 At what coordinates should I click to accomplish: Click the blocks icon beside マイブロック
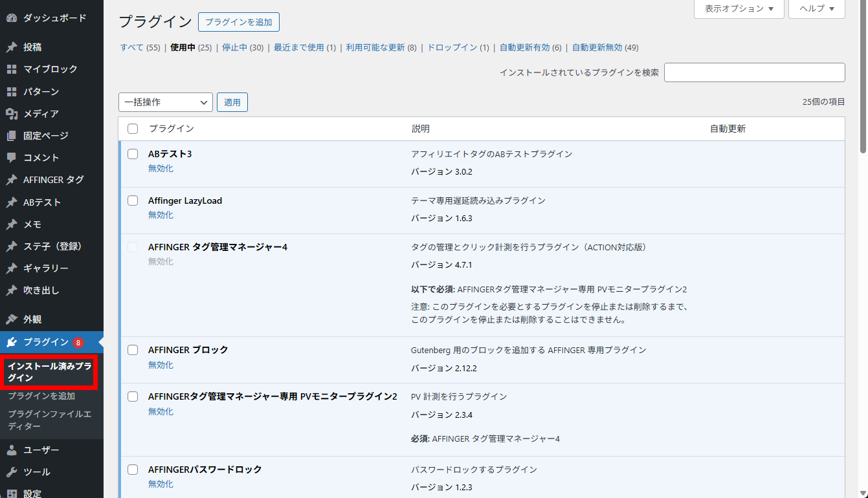click(x=12, y=69)
